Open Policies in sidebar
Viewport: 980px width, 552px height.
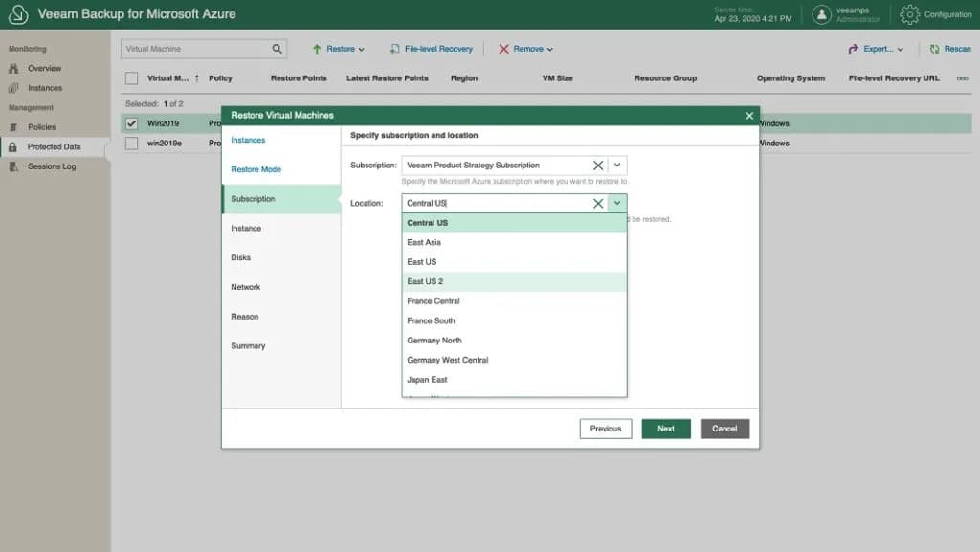41,127
